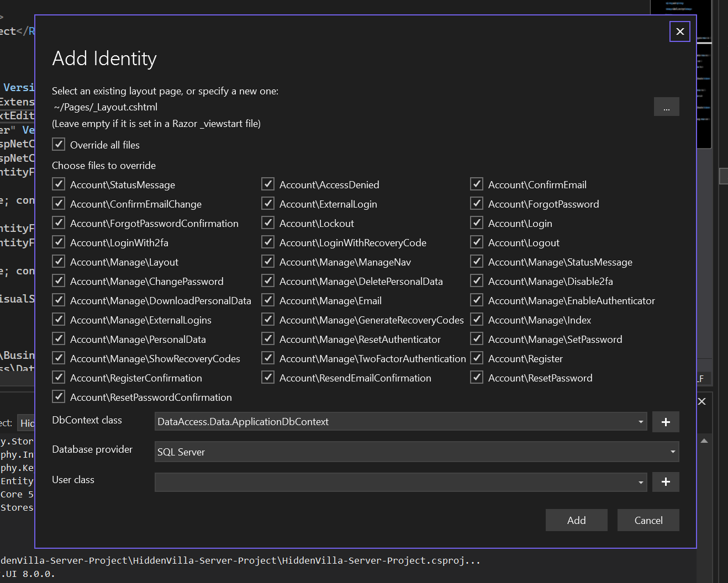Browse for layout page with ellipsis button
Image resolution: width=728 pixels, height=583 pixels.
pyautogui.click(x=666, y=107)
